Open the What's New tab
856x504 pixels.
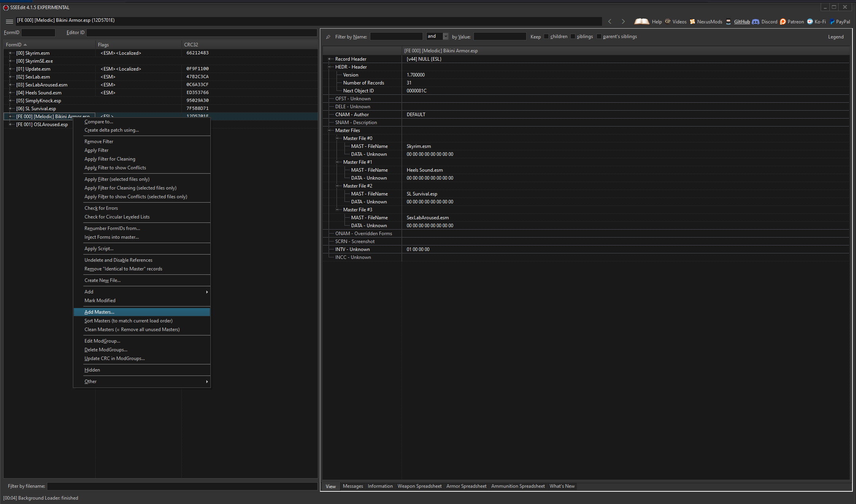562,486
